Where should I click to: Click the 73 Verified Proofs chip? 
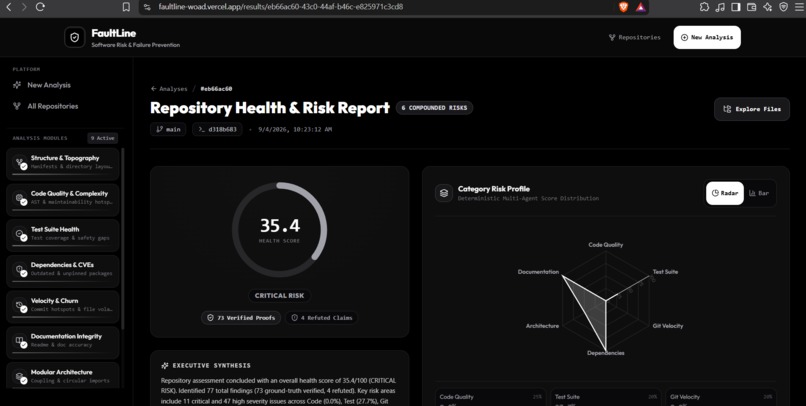point(241,318)
